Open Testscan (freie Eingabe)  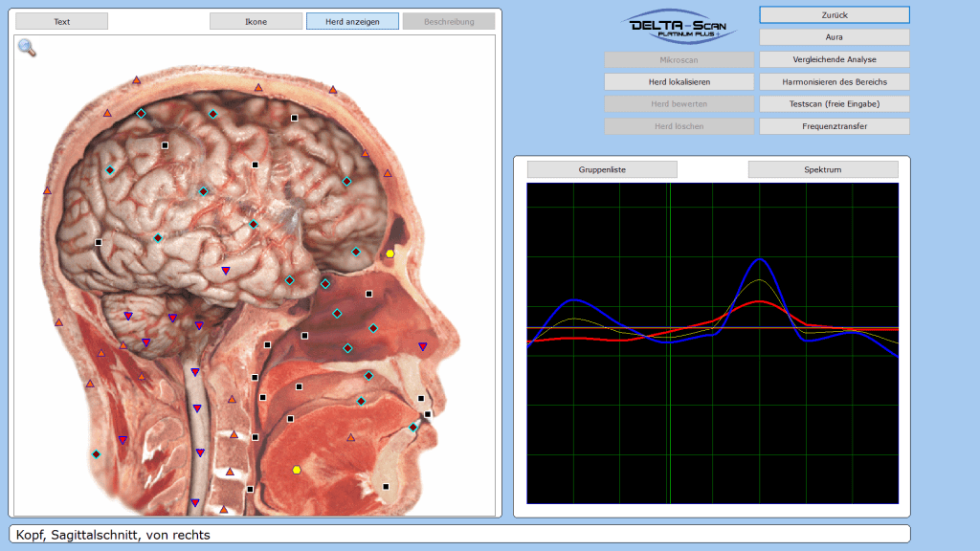[834, 103]
